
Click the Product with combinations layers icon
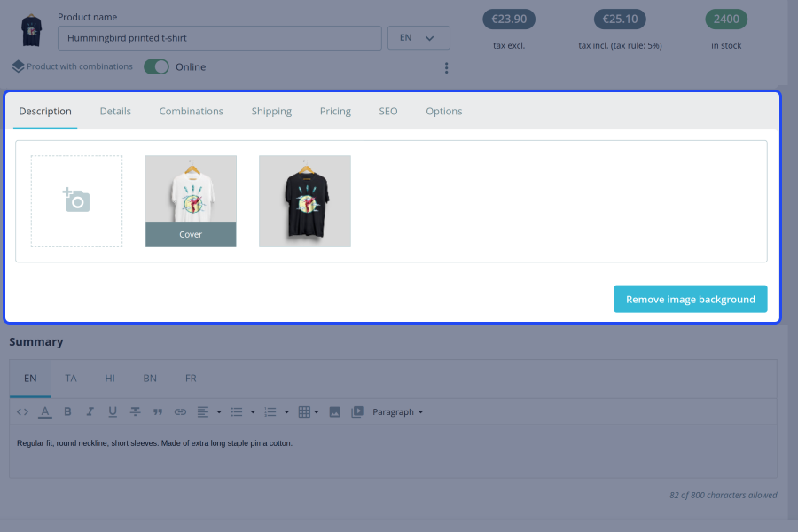(19, 66)
